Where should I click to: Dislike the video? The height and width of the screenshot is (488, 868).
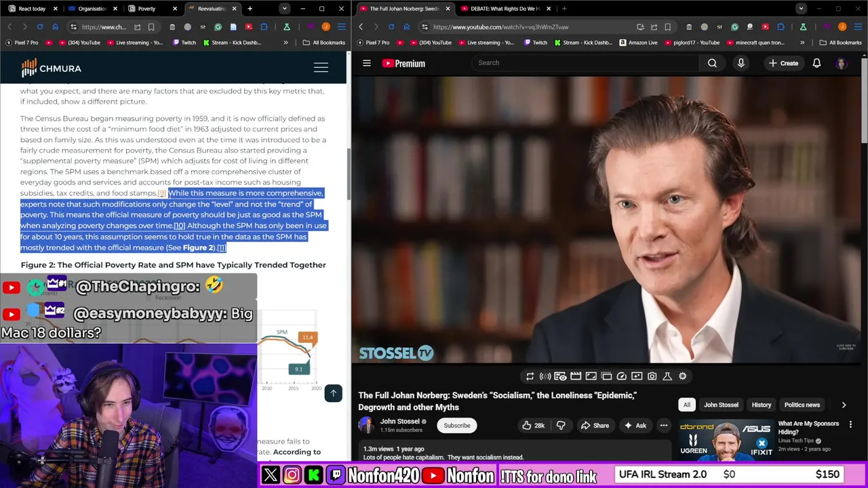(x=561, y=426)
